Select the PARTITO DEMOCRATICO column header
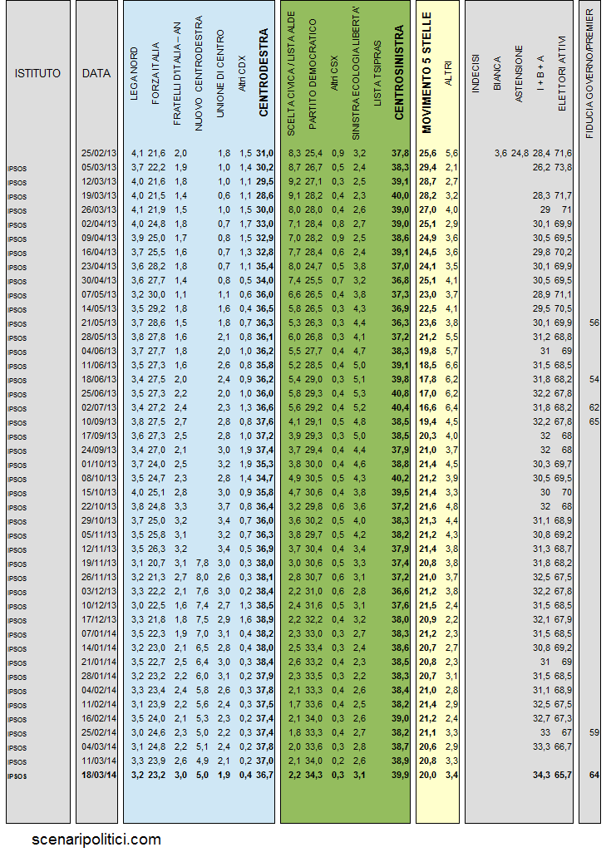 (x=313, y=74)
